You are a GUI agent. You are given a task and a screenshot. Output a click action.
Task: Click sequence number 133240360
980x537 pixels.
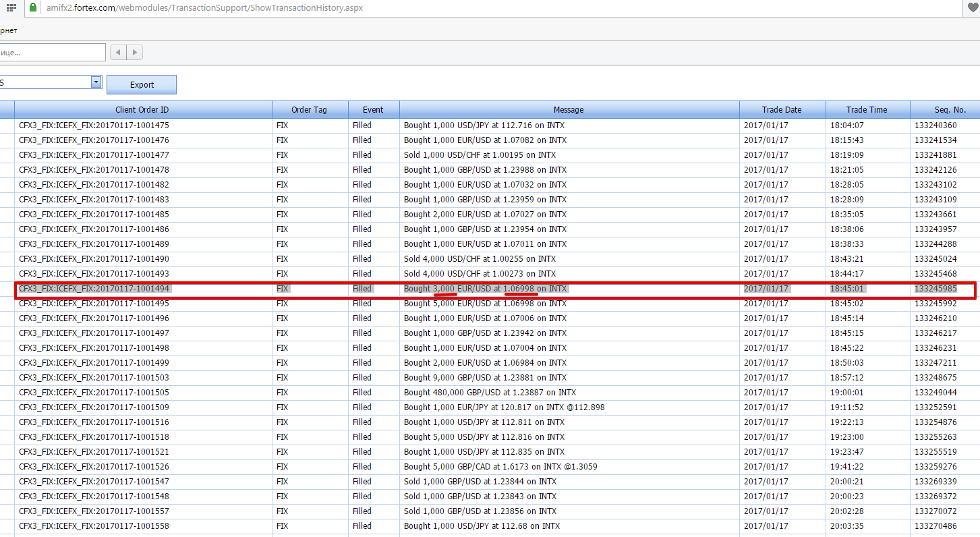point(935,125)
